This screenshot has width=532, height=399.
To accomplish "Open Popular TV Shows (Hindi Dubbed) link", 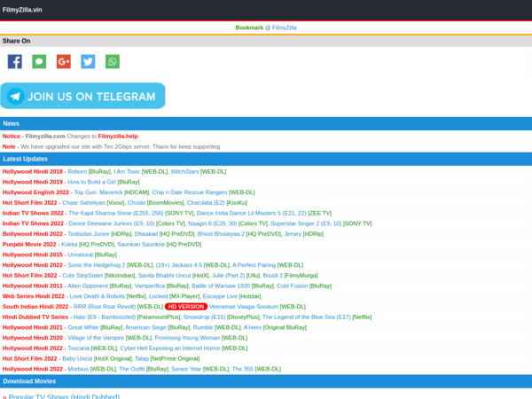I will pyautogui.click(x=64, y=396).
